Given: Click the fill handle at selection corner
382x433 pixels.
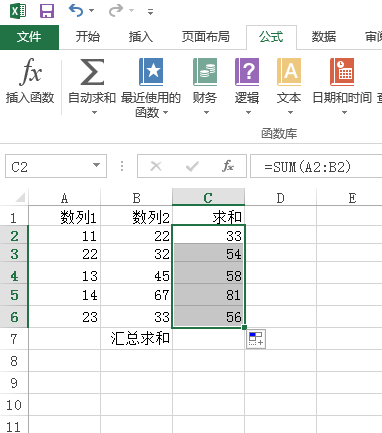Looking at the screenshot, I should [x=244, y=327].
